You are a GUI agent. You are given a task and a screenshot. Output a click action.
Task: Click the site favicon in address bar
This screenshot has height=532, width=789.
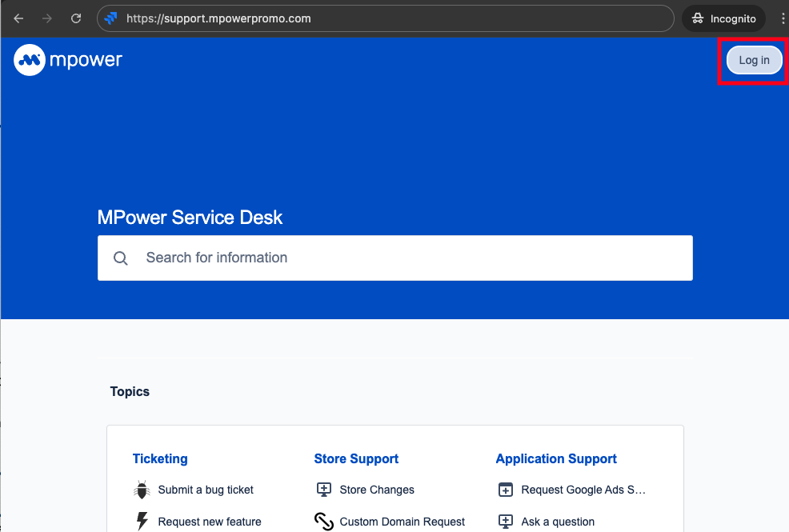[x=110, y=18]
